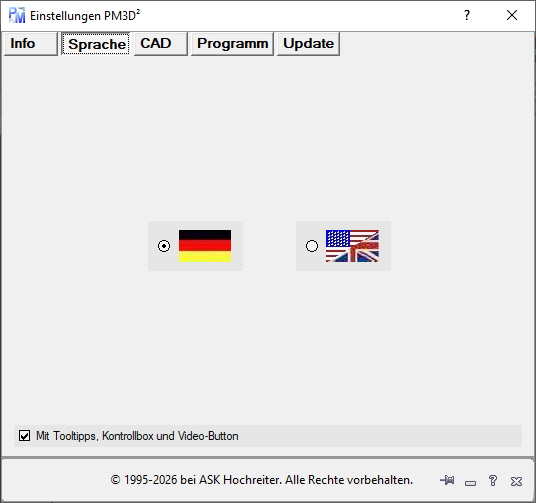Click the footer close X icon
This screenshot has height=503, width=536.
(x=516, y=481)
